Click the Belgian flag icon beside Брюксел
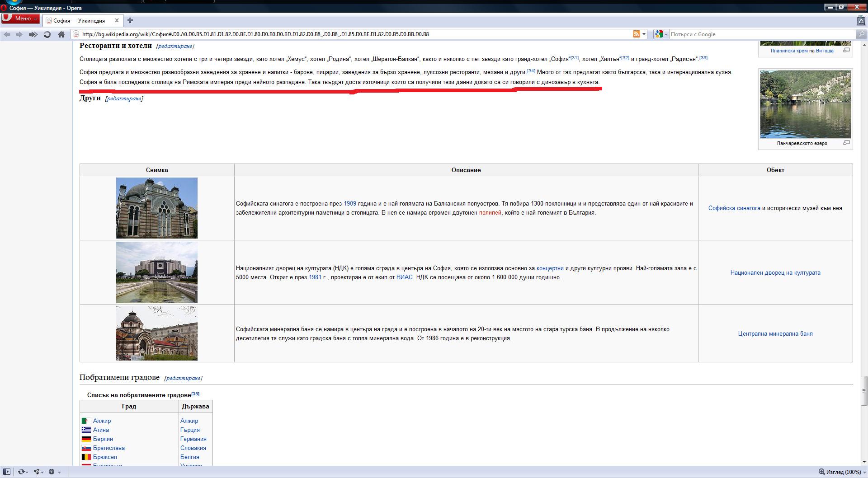This screenshot has width=868, height=478. point(86,457)
